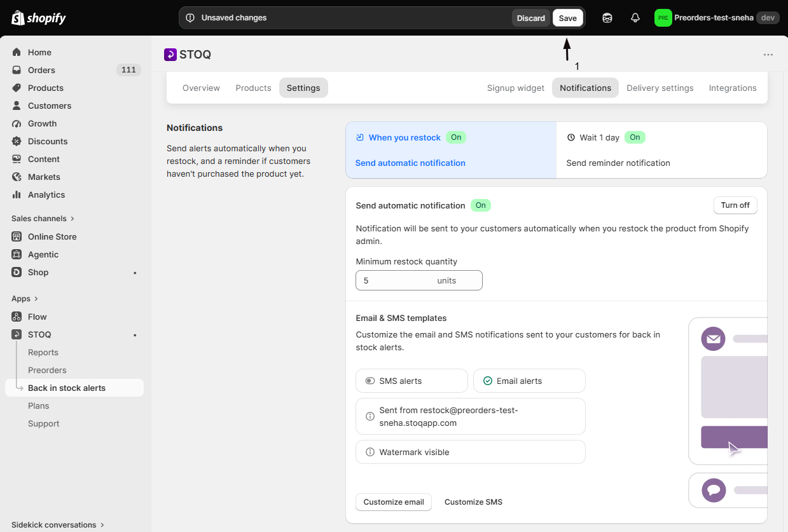Open the Overview tab

tap(201, 88)
